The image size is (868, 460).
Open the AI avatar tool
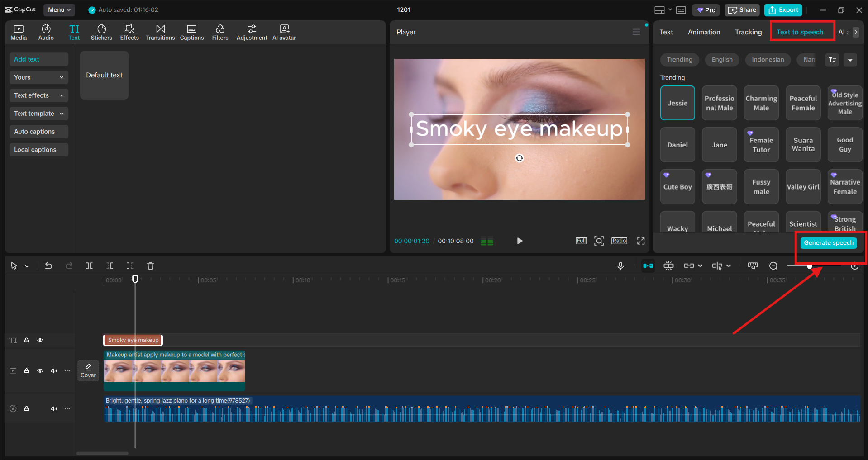coord(284,32)
